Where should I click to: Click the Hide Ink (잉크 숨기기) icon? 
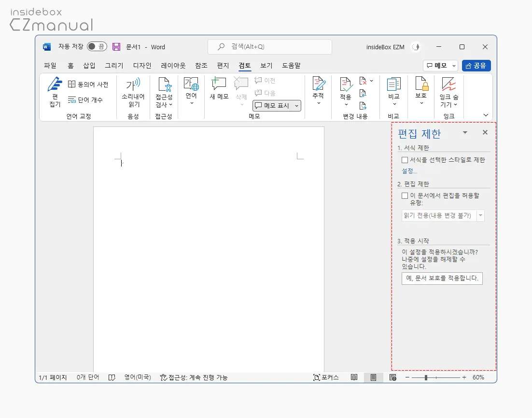[x=449, y=84]
